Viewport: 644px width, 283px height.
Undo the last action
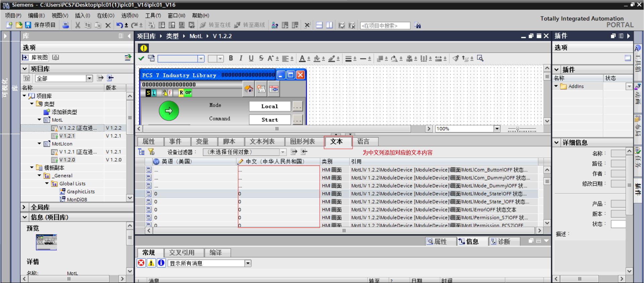click(119, 25)
